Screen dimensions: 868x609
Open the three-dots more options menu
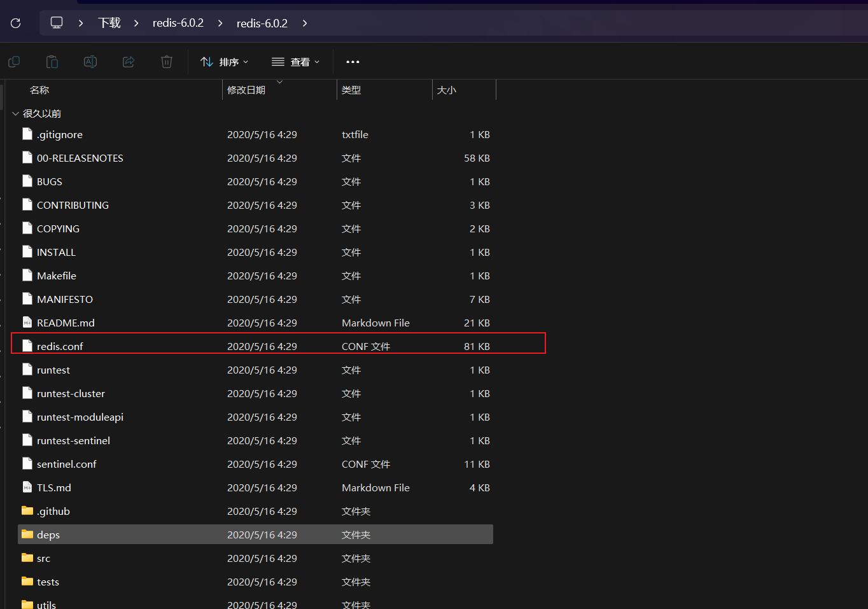tap(353, 62)
